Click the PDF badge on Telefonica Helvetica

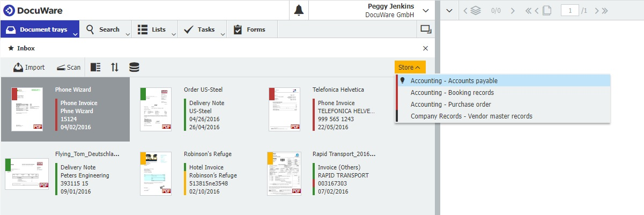(295, 127)
